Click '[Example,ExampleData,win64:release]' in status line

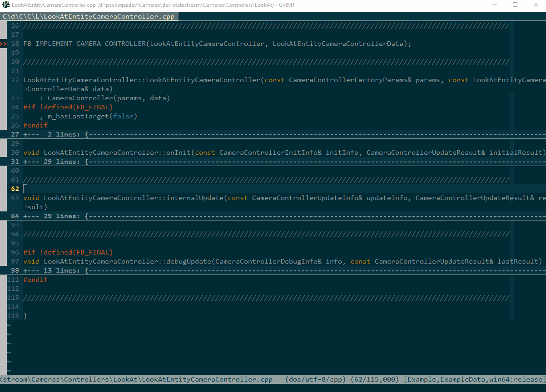(x=474, y=379)
